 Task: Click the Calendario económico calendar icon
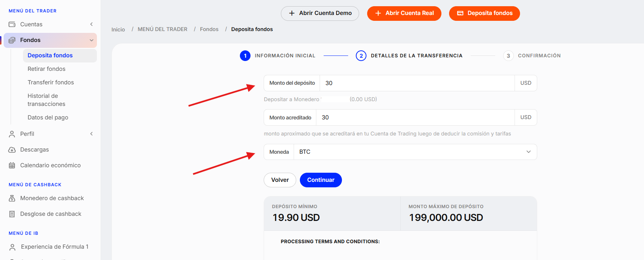click(12, 165)
